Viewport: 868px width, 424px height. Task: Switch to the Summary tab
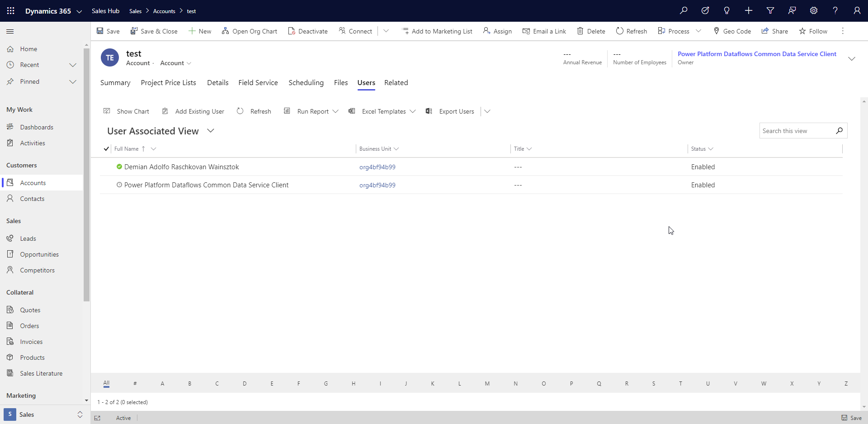point(115,82)
